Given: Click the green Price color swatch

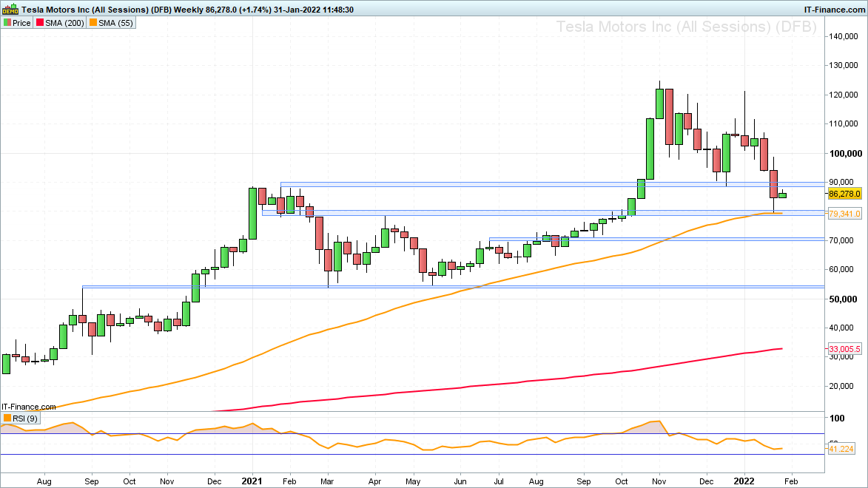Looking at the screenshot, I should coord(7,23).
